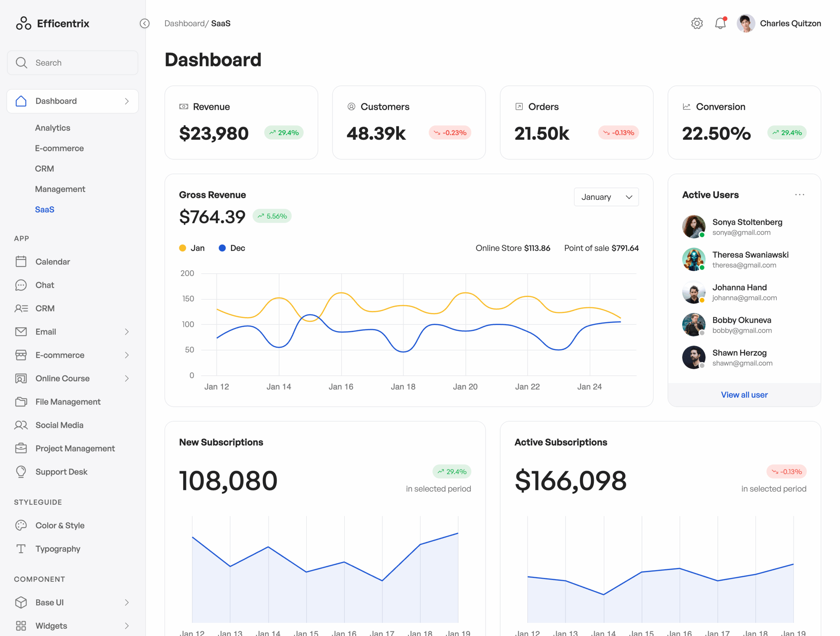
Task: Select Analytics under Dashboard menu
Action: point(52,128)
